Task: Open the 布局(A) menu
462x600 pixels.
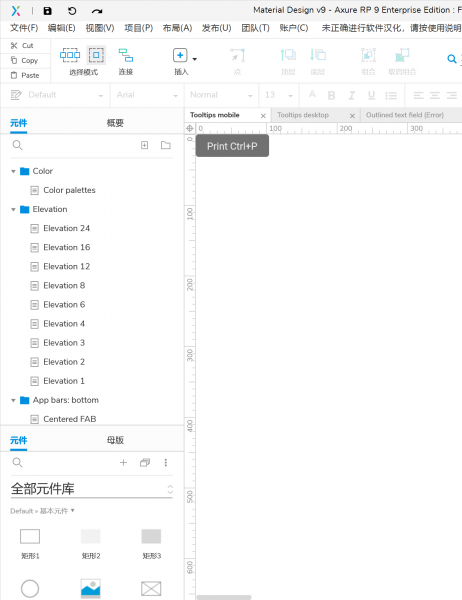Action: point(177,28)
